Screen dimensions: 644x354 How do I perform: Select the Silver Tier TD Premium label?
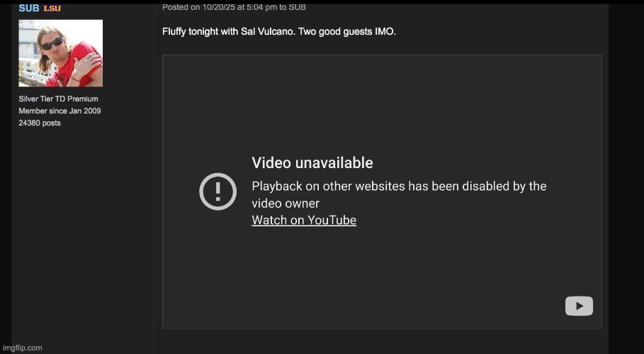pos(58,99)
